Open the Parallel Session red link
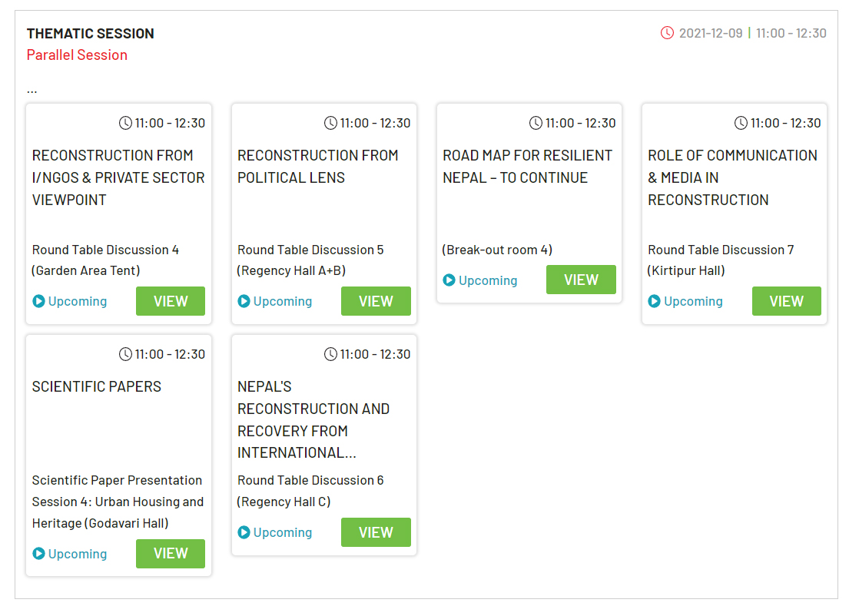 tap(78, 55)
